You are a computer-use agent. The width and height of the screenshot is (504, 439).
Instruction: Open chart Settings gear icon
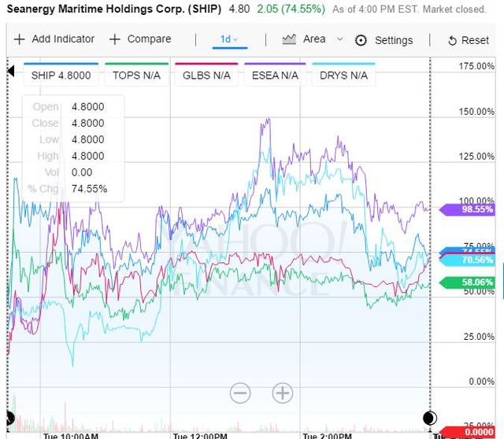pos(361,40)
